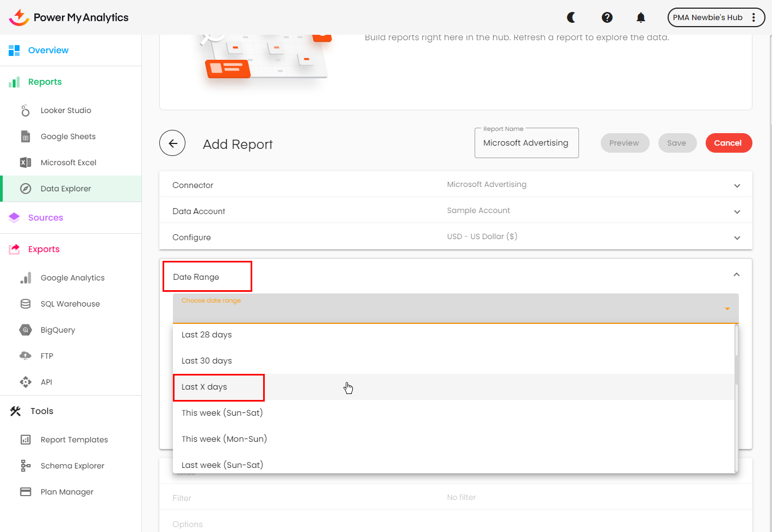Screen dimensions: 772x532
Task: Open help question mark icon
Action: (607, 17)
